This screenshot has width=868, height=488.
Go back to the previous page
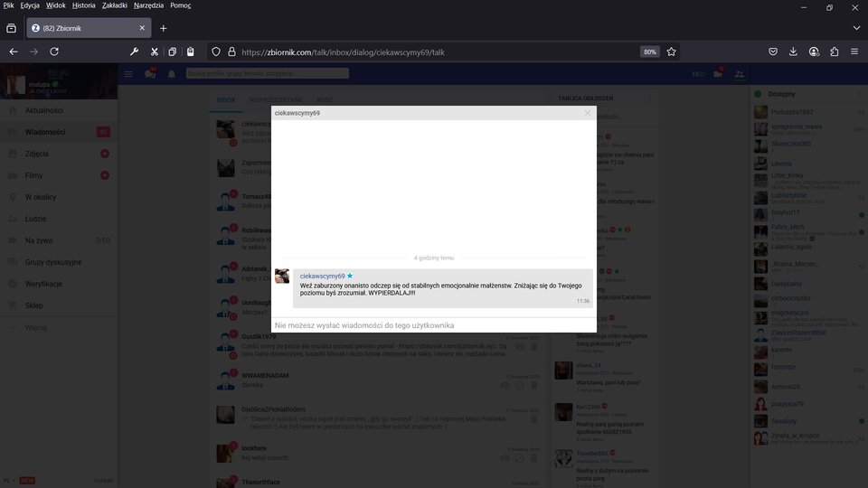(14, 52)
